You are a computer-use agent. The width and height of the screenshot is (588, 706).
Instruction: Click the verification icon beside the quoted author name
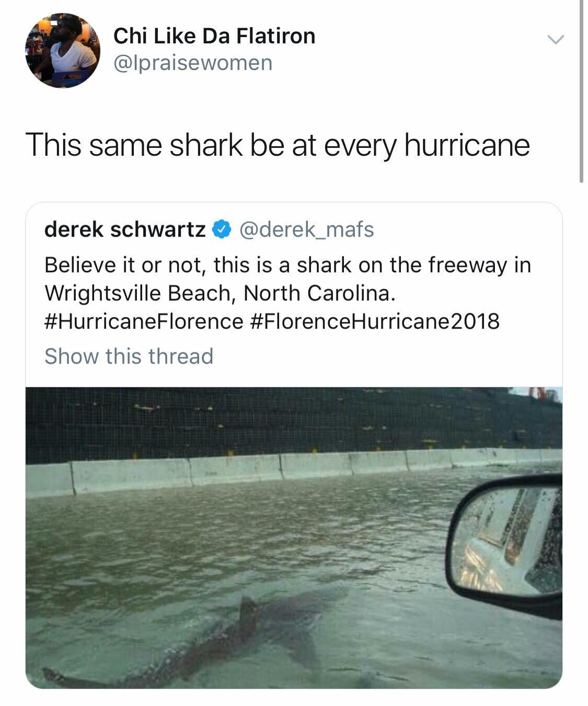(222, 230)
